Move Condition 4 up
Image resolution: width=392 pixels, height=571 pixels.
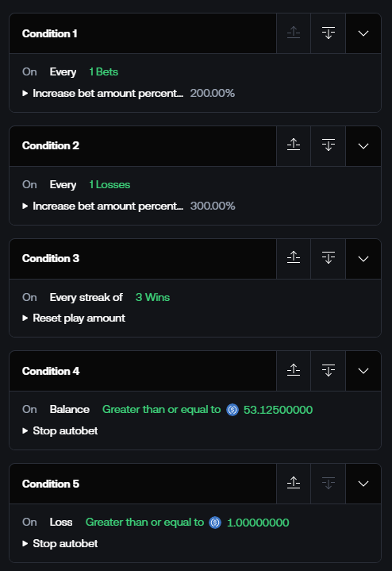[x=294, y=371]
